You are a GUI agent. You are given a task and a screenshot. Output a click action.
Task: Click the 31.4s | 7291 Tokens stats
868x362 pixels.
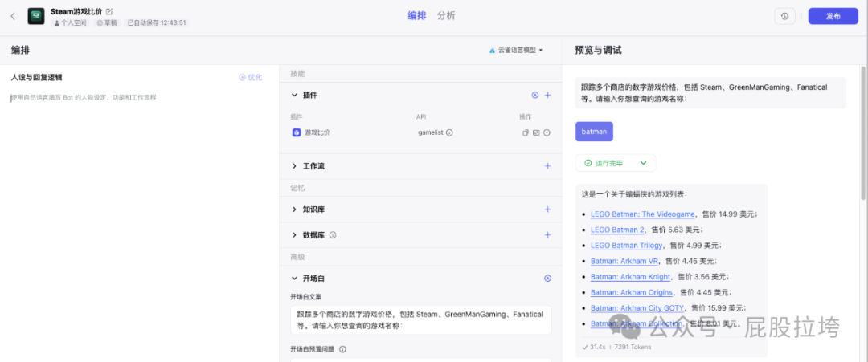pos(616,347)
